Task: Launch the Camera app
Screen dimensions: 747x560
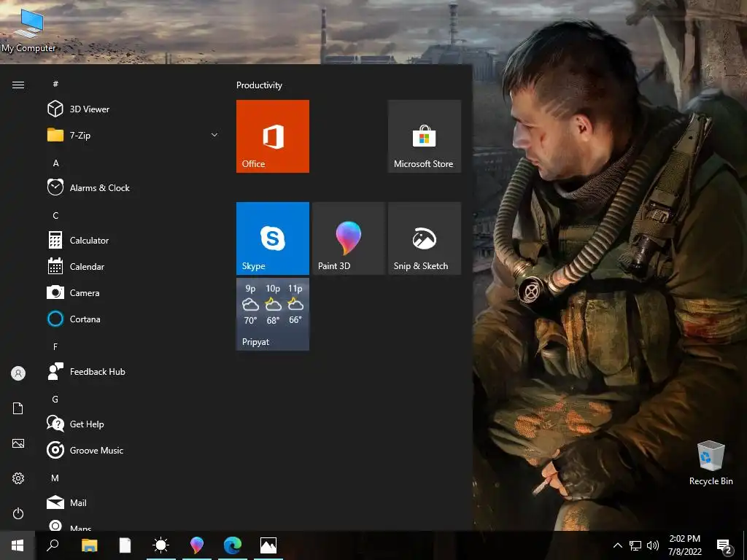Action: [132, 292]
